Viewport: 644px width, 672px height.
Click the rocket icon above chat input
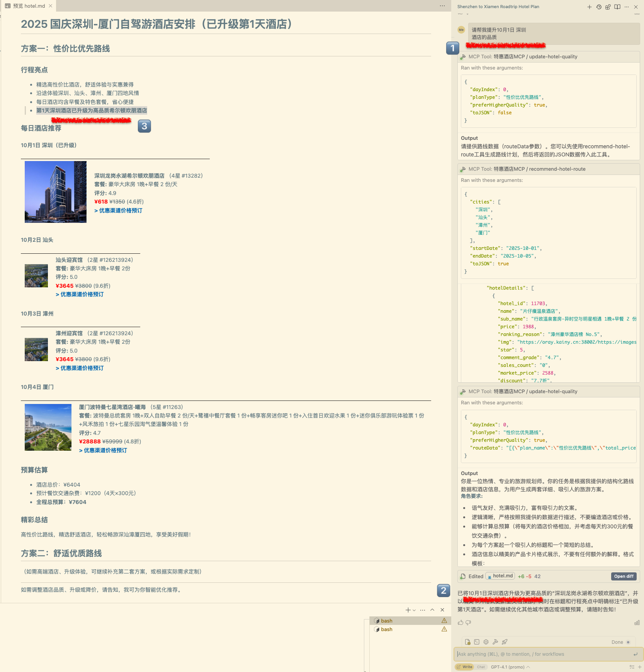click(505, 642)
